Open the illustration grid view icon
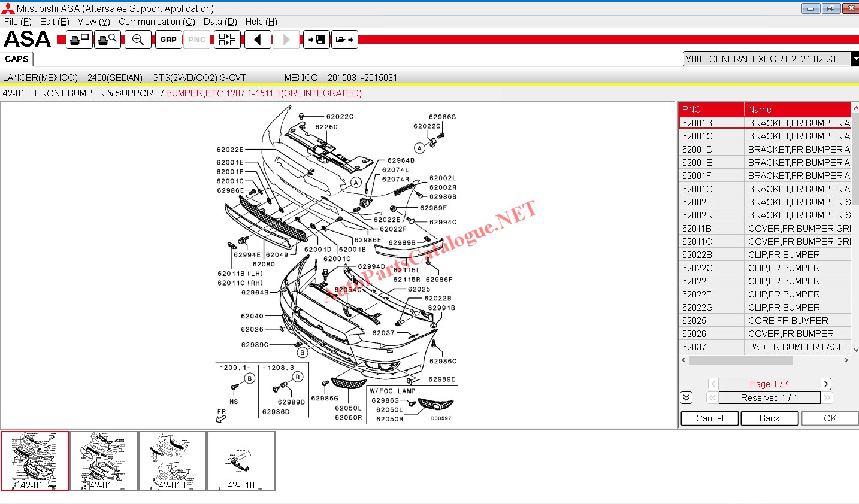 tap(227, 40)
